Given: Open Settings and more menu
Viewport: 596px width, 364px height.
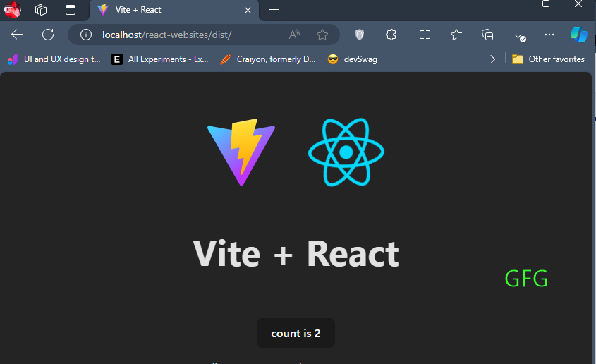Looking at the screenshot, I should coord(549,35).
